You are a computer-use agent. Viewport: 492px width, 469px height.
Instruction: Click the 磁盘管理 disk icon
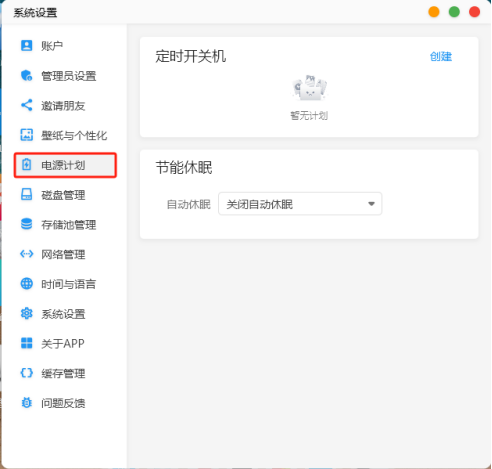[x=27, y=194]
